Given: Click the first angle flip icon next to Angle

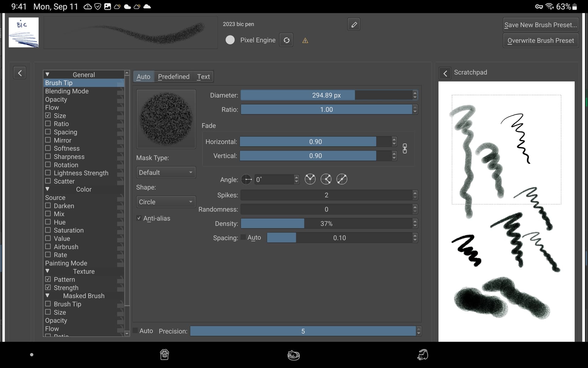Looking at the screenshot, I should 310,179.
